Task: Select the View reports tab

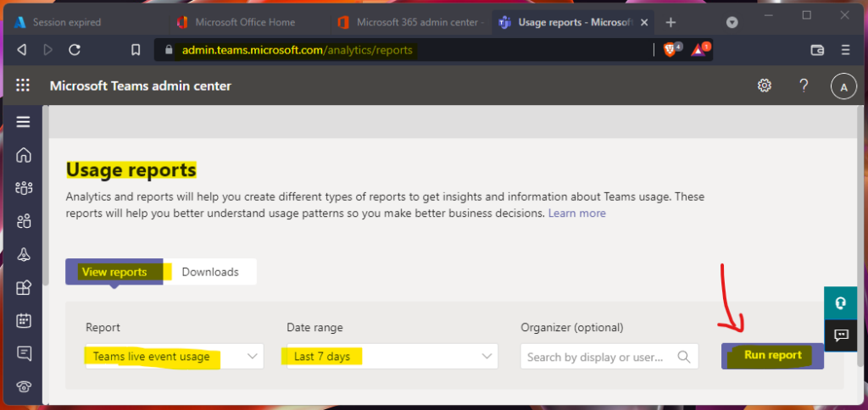Action: pyautogui.click(x=114, y=272)
